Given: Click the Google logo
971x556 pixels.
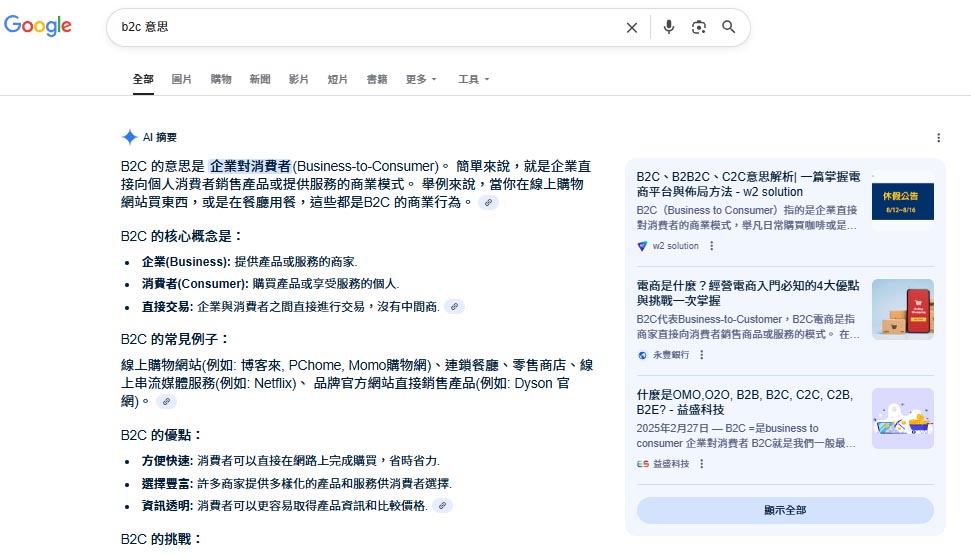Looking at the screenshot, I should click(x=38, y=27).
